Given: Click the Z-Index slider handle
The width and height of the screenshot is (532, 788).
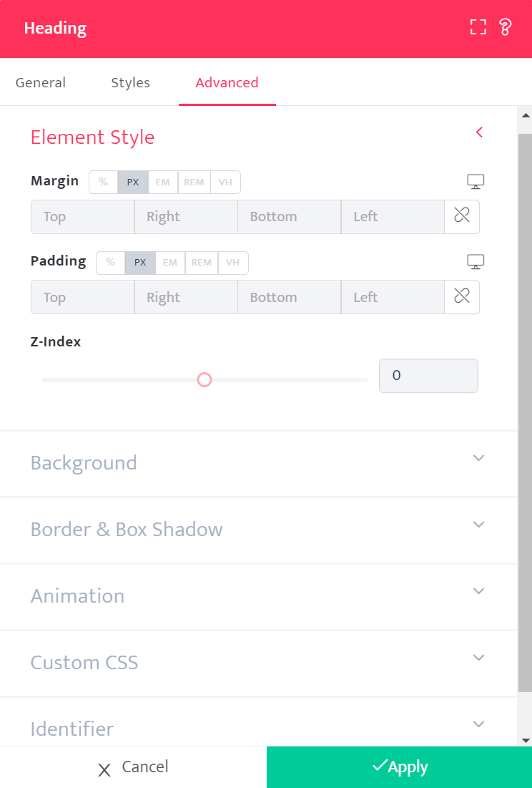Looking at the screenshot, I should [x=205, y=379].
